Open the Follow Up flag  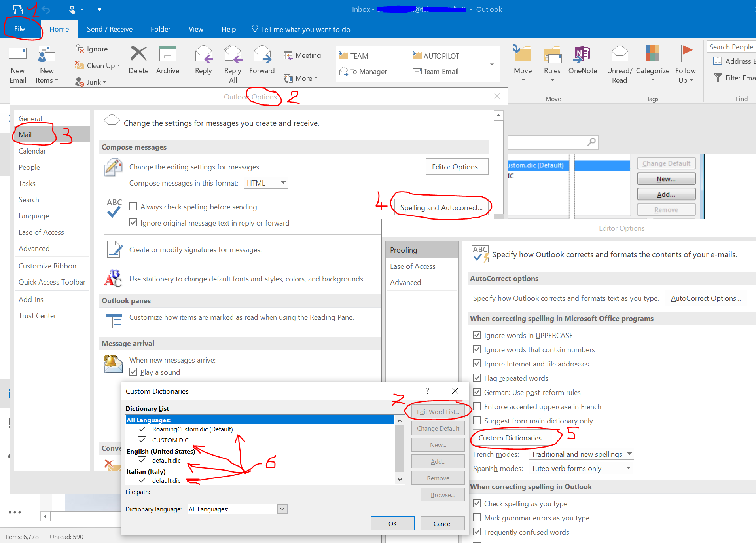[686, 55]
